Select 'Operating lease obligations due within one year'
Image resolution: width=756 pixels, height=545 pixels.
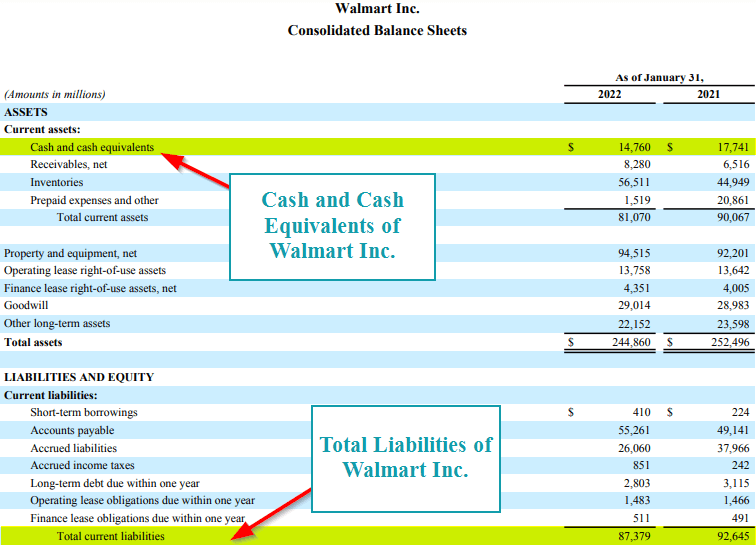click(143, 501)
